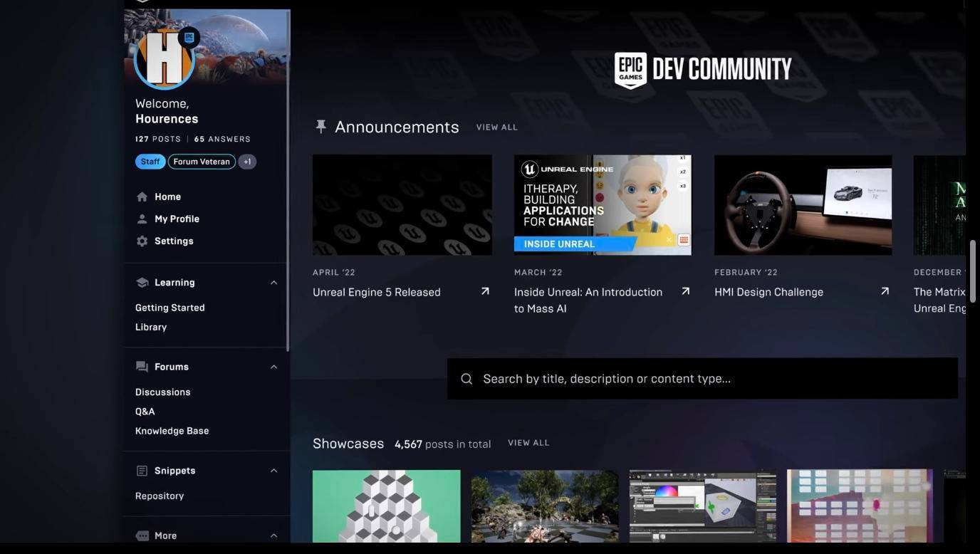The width and height of the screenshot is (980, 554).
Task: Click the magnifier icon in search bar
Action: pyautogui.click(x=466, y=379)
